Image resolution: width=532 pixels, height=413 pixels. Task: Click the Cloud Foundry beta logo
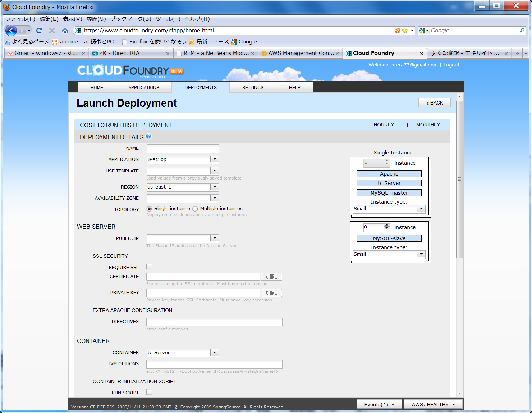pos(130,71)
